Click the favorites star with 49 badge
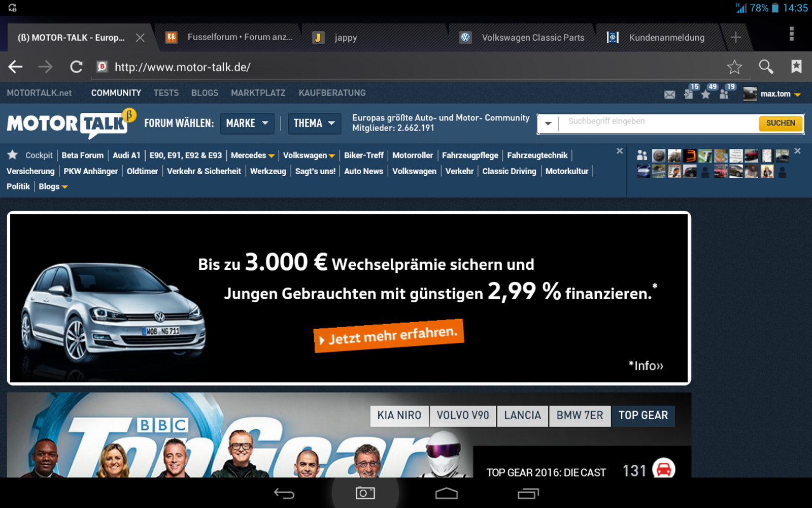 705,94
